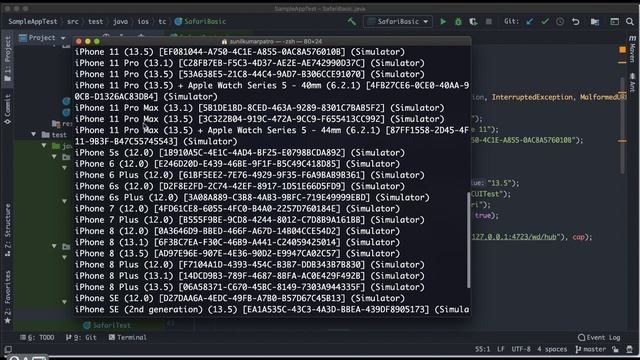Image resolution: width=640 pixels, height=360 pixels.
Task: Click the ios breadcrumb
Action: pos(143,22)
